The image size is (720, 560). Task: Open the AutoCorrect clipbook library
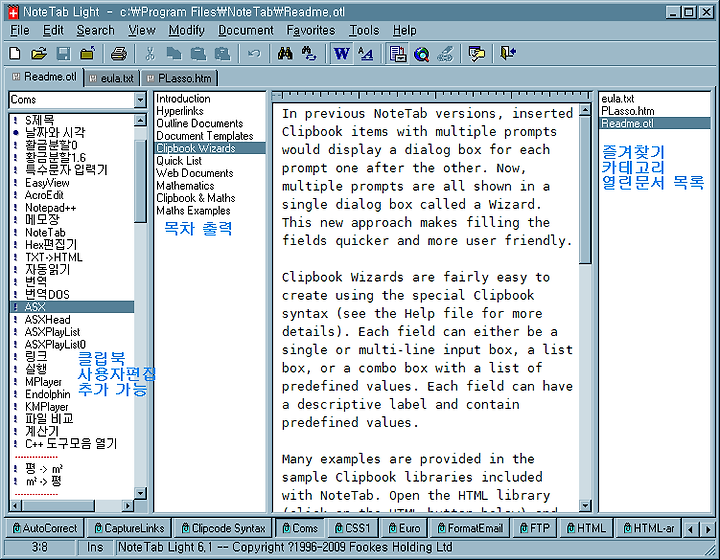coord(45,528)
